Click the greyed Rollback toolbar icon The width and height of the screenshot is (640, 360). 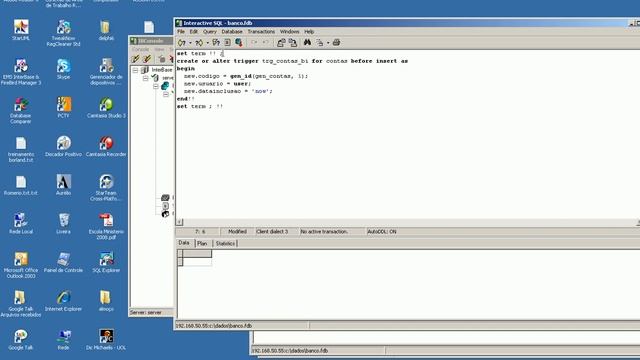pyautogui.click(x=266, y=42)
